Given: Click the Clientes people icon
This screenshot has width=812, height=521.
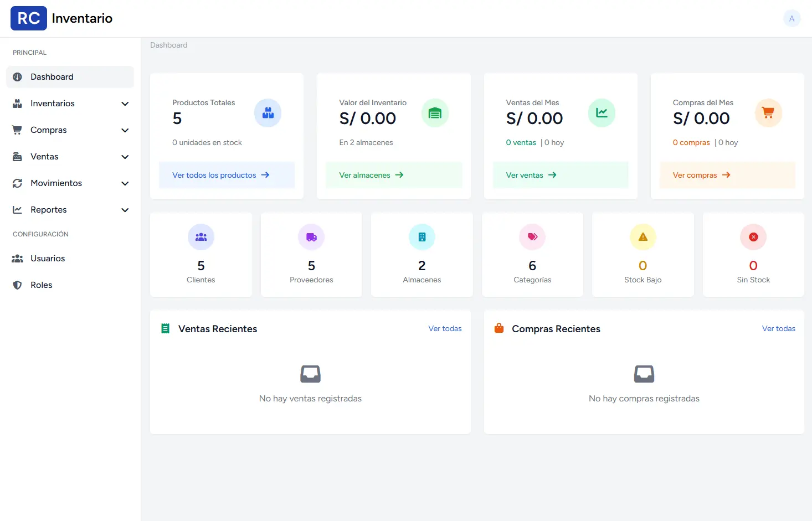Looking at the screenshot, I should (x=201, y=237).
